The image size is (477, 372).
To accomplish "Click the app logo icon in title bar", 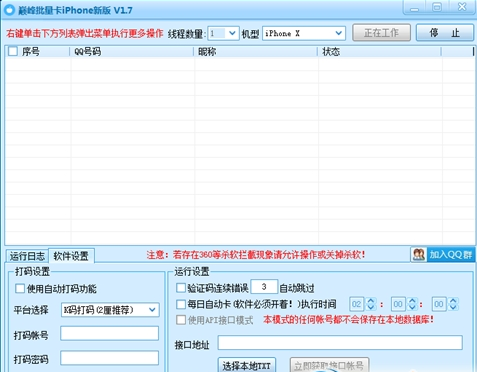I will [x=9, y=10].
